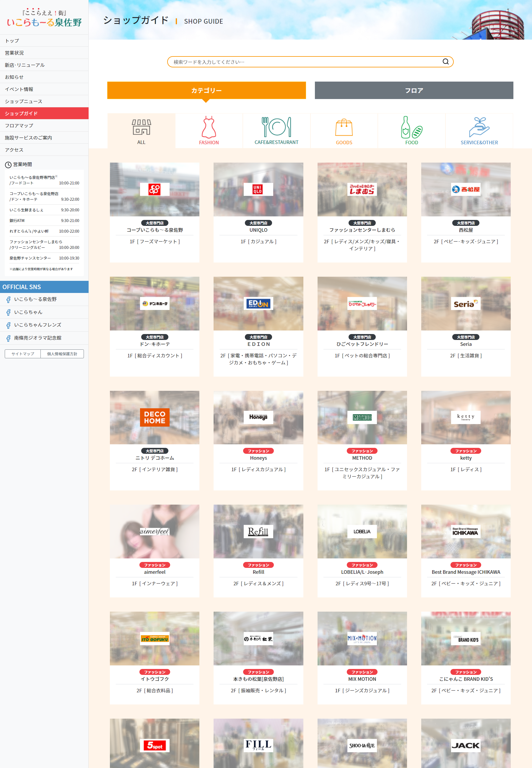
Task: Click the COOP logo on card
Action: [155, 189]
